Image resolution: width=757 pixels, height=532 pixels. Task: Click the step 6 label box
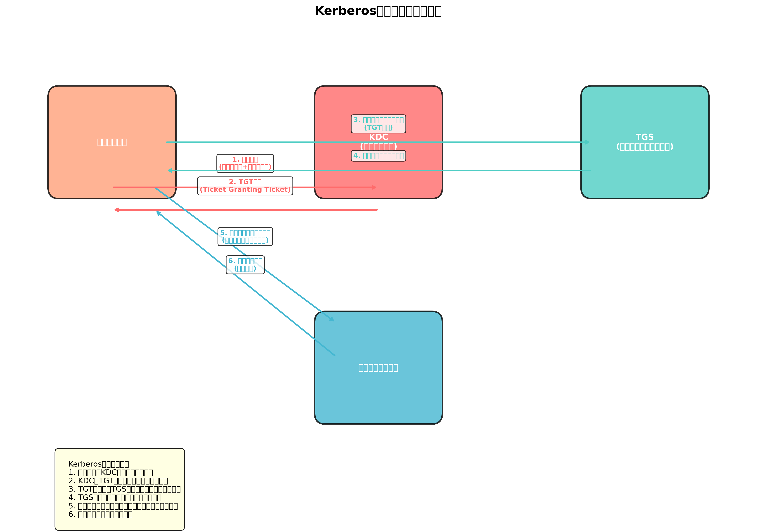(x=245, y=265)
